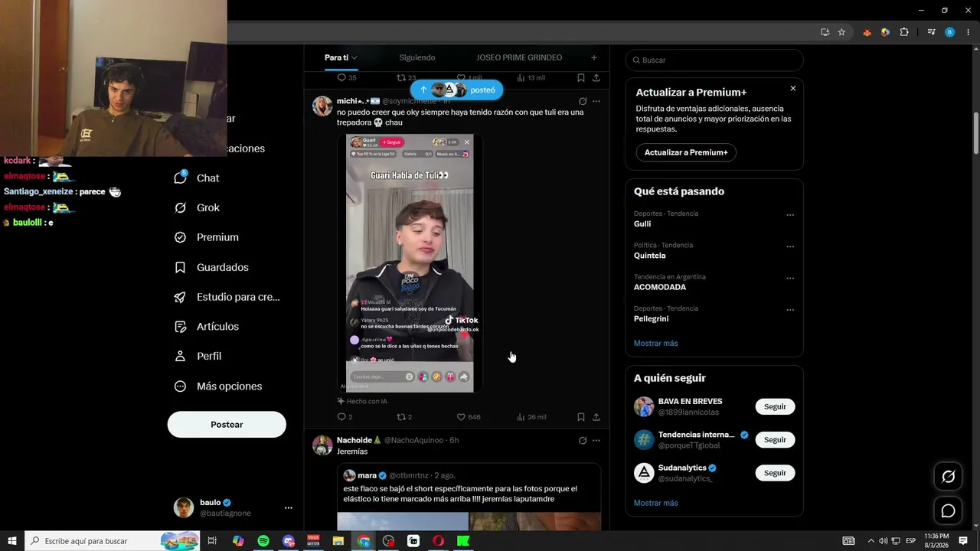Repost michi's post

pos(404,417)
